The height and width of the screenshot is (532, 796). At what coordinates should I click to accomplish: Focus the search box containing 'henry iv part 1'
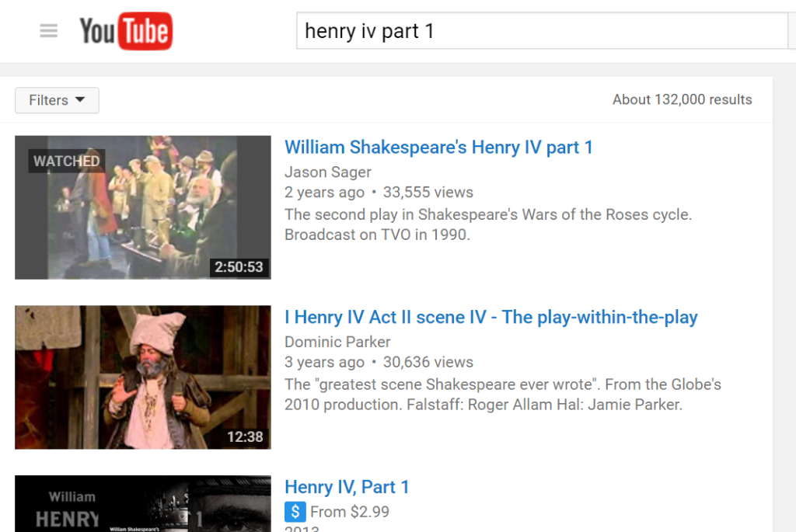(541, 31)
